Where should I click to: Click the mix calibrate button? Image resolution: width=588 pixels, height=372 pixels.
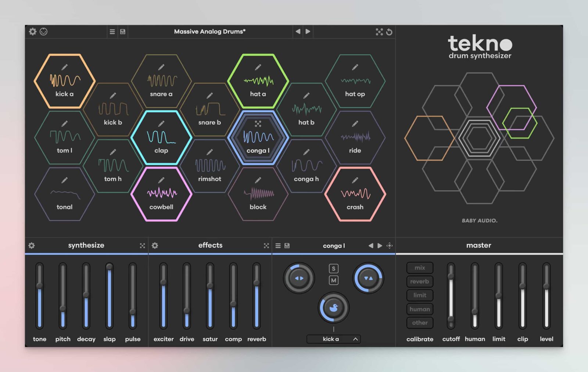(420, 268)
